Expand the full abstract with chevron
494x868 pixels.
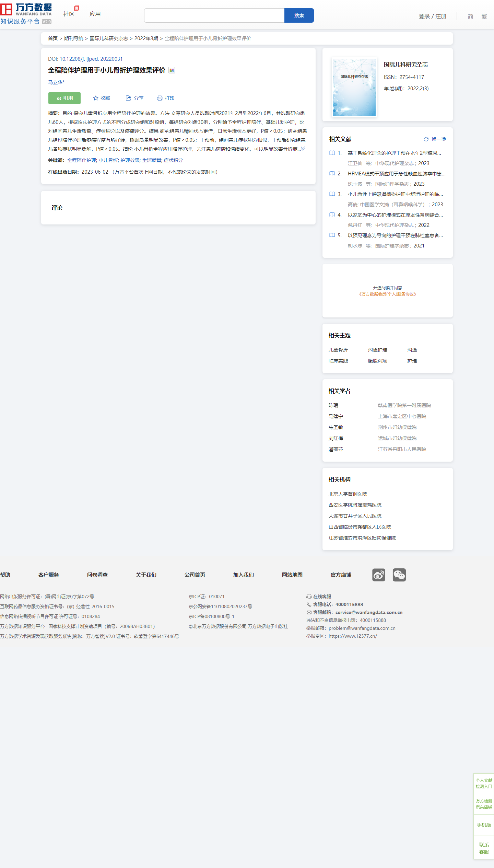tap(303, 149)
